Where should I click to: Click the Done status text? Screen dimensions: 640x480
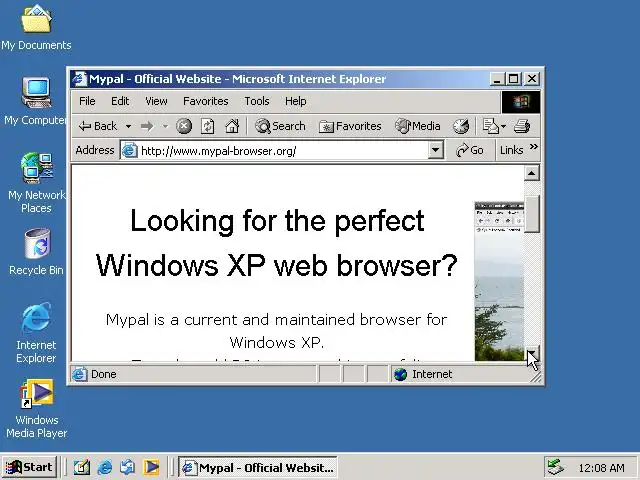(x=104, y=374)
